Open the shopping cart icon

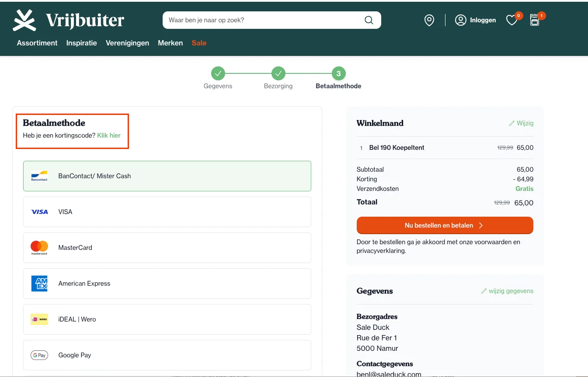pos(535,20)
